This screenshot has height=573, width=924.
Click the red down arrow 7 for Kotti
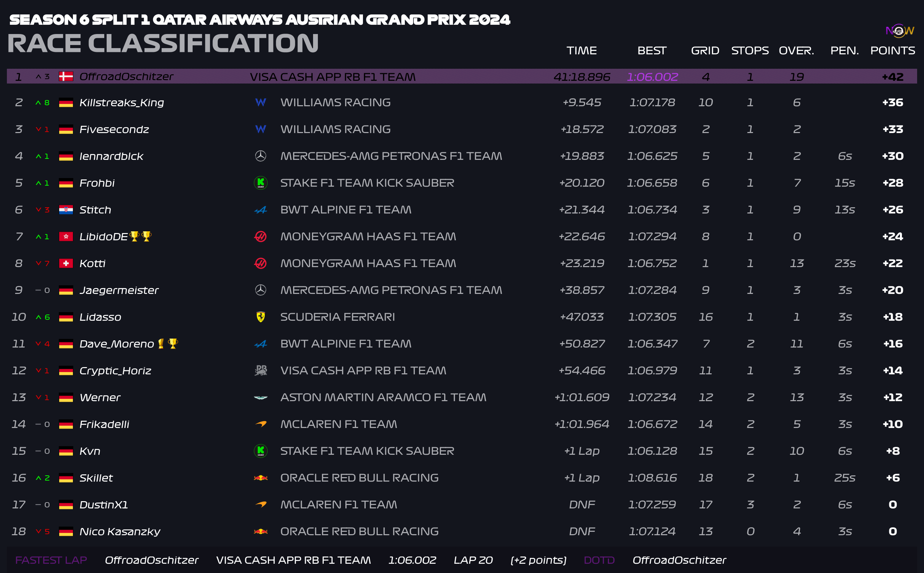[42, 263]
